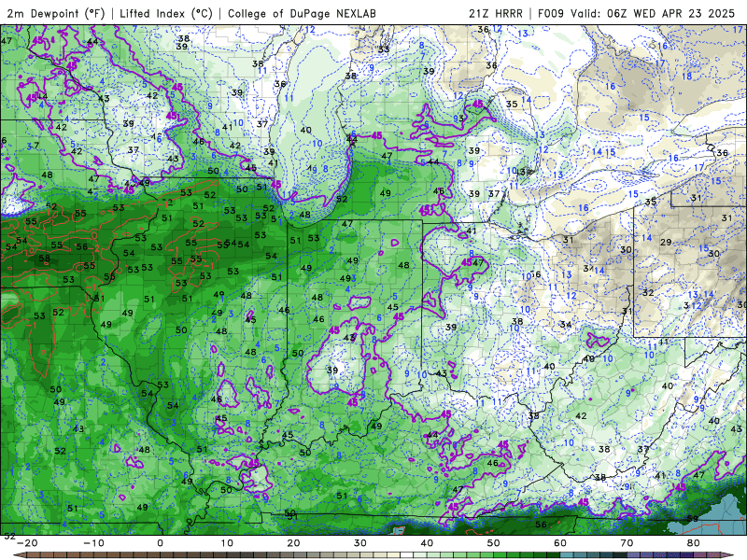Click the 33 dewpoint value near the top
The height and width of the screenshot is (560, 747).
384,49
